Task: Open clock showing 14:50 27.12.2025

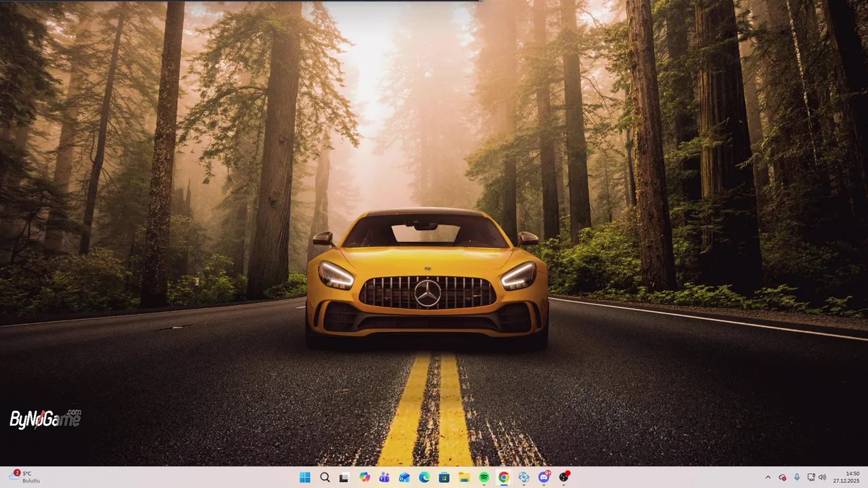Action: click(846, 477)
